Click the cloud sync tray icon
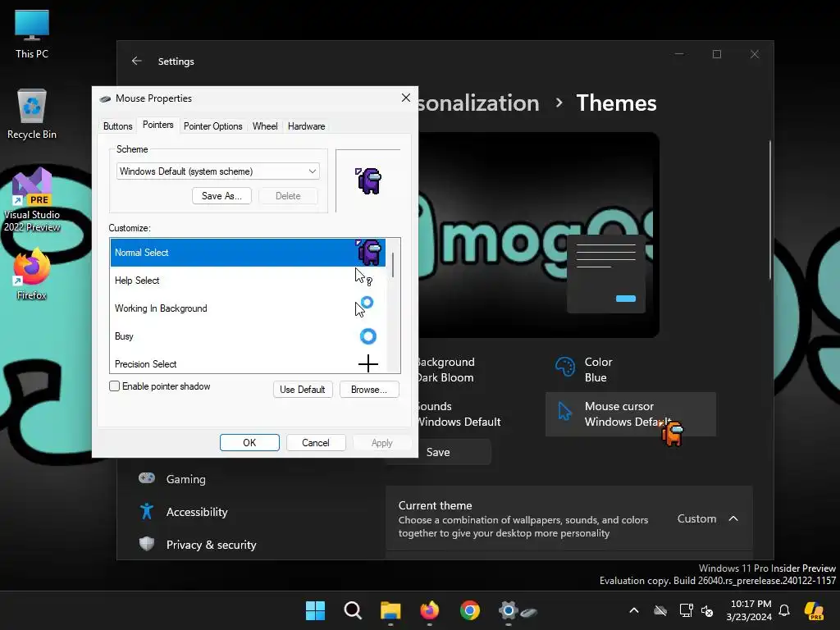 [x=660, y=610]
